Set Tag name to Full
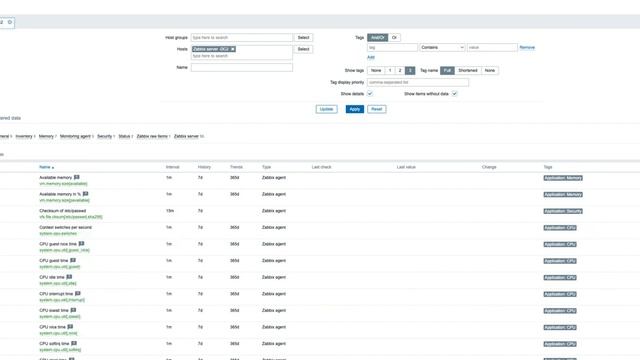 click(447, 71)
